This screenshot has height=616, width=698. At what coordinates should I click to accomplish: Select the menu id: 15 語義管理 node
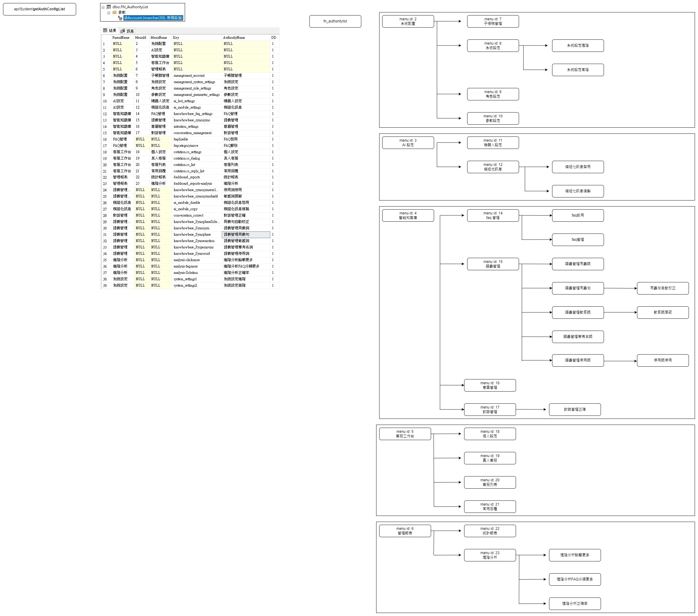tap(493, 264)
